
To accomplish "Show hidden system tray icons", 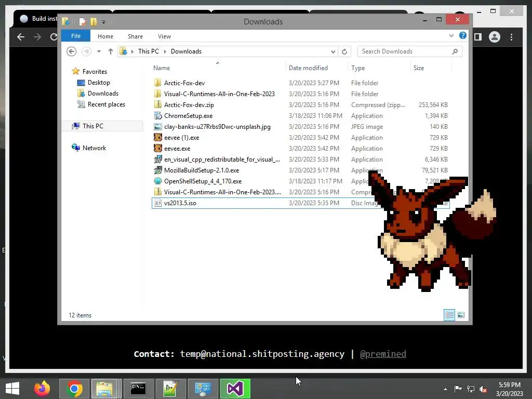I will tap(445, 389).
